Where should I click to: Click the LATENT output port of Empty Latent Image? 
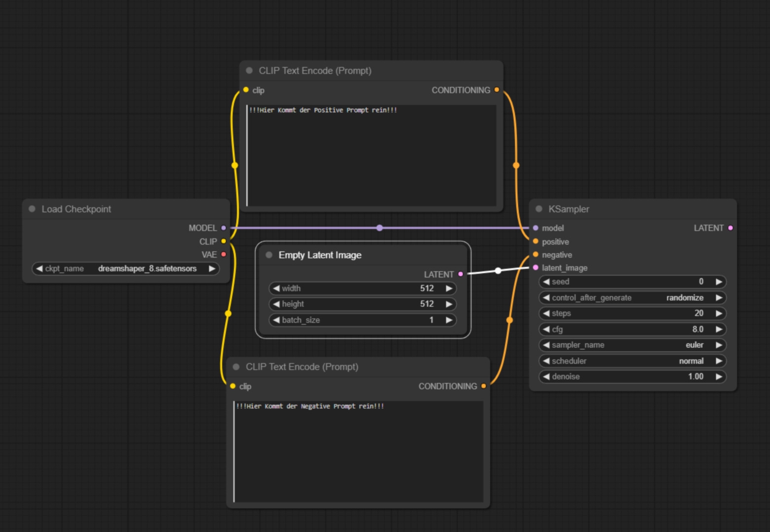coord(461,274)
